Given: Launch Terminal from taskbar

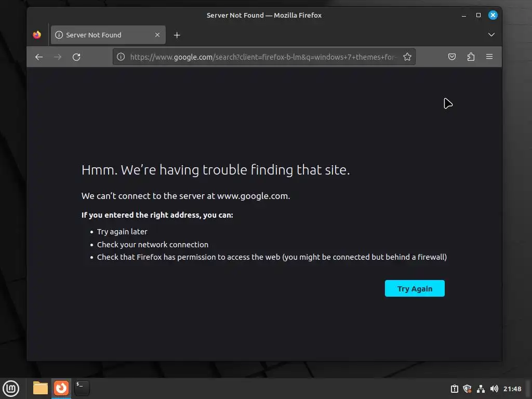Looking at the screenshot, I should point(82,388).
